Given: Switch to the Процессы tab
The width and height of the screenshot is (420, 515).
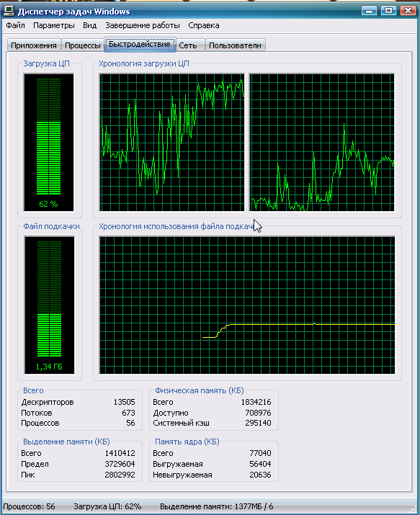Looking at the screenshot, I should point(82,45).
